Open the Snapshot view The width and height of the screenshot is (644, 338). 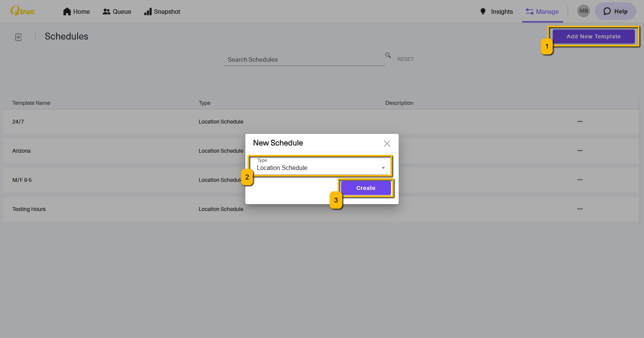tap(162, 12)
